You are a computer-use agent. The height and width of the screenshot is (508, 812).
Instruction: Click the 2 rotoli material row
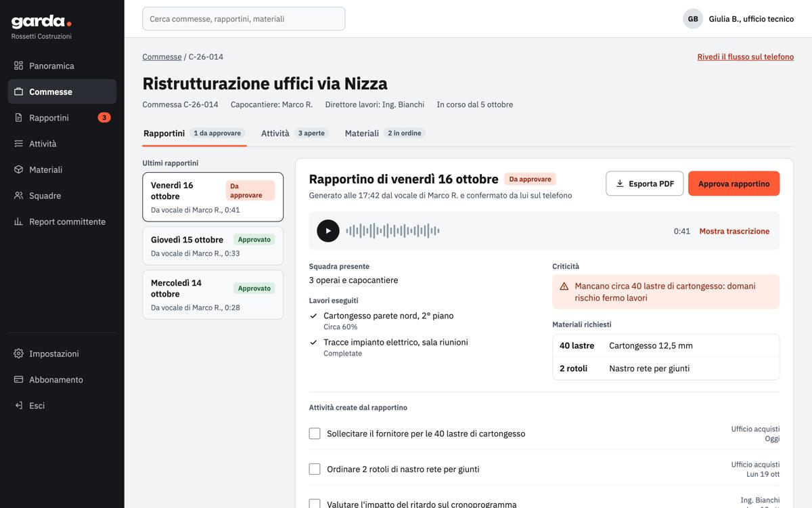click(x=666, y=368)
